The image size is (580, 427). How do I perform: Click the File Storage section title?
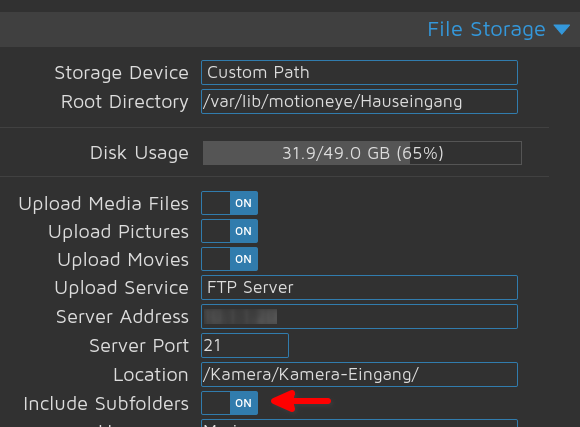pyautogui.click(x=486, y=30)
